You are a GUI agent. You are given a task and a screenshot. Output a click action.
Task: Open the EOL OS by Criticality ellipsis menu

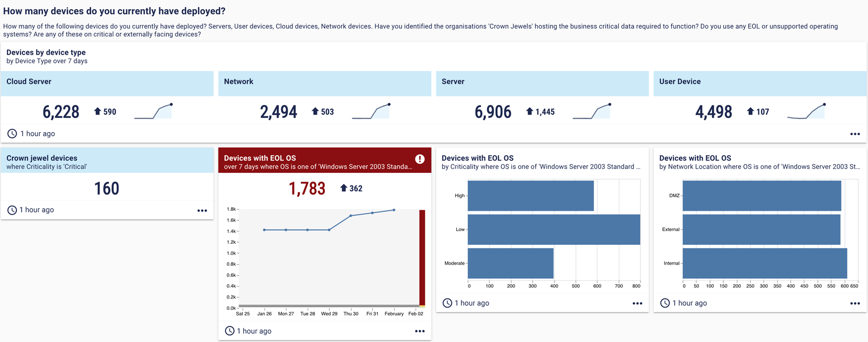point(637,304)
